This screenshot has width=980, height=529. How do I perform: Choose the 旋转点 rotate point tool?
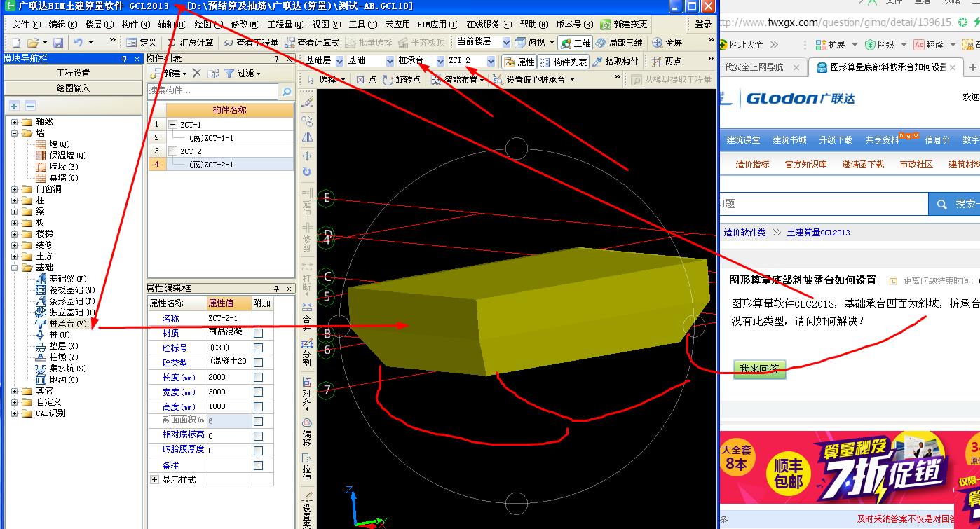coord(402,80)
